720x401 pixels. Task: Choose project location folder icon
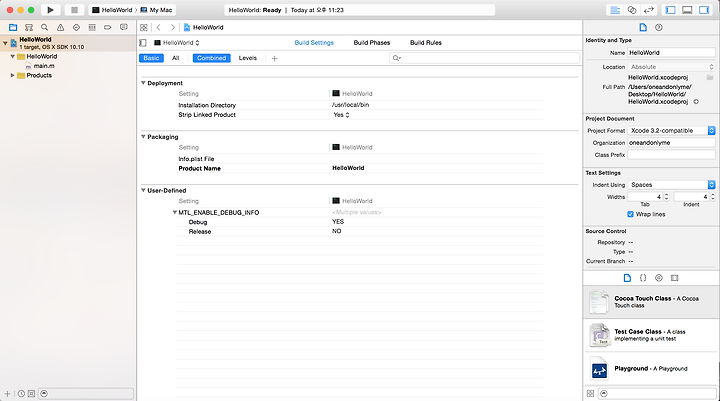tap(710, 77)
